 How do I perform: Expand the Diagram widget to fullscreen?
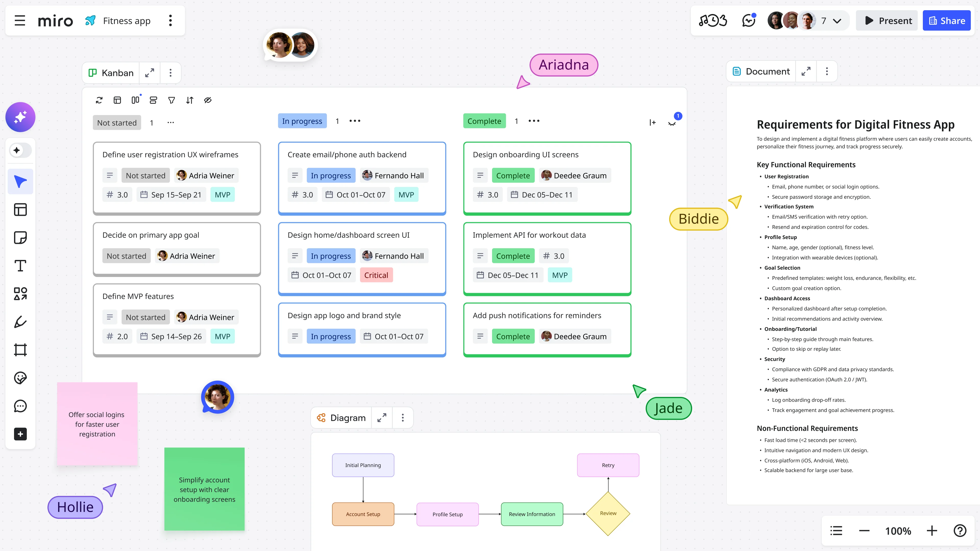pyautogui.click(x=382, y=418)
